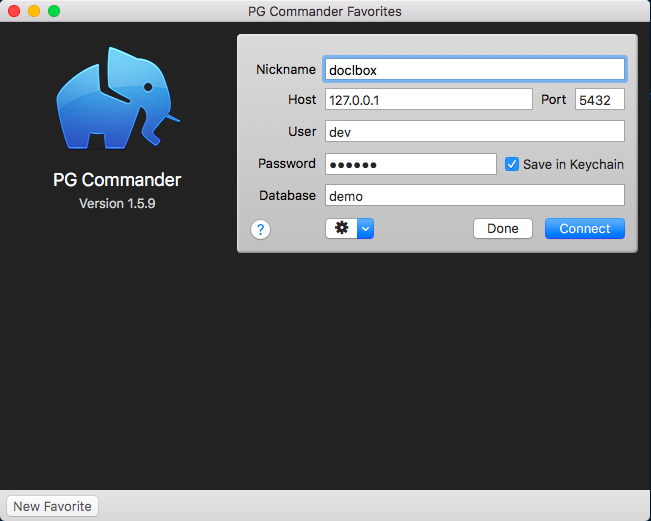Edit the Database field demo

click(x=475, y=195)
